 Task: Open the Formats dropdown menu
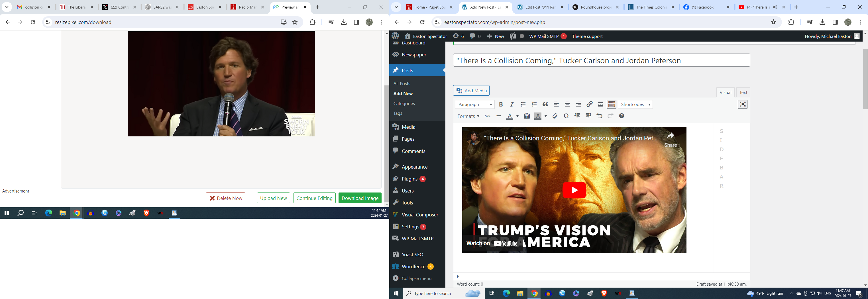[x=468, y=116]
